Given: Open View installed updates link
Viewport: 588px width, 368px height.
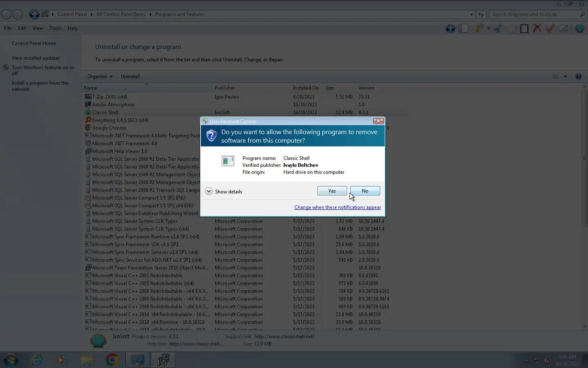Looking at the screenshot, I should (36, 58).
